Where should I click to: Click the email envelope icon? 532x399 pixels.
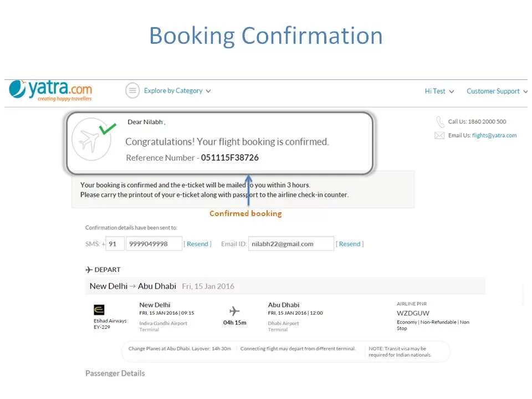coord(439,135)
